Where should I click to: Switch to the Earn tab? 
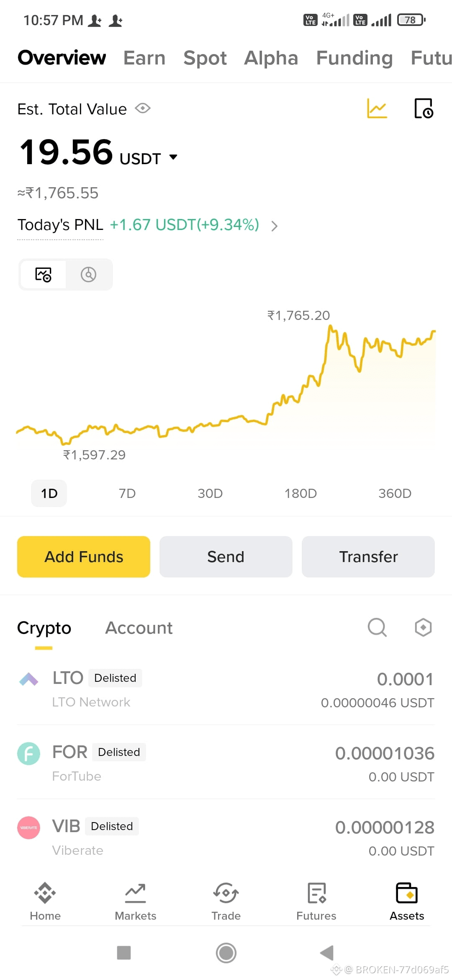(x=144, y=58)
